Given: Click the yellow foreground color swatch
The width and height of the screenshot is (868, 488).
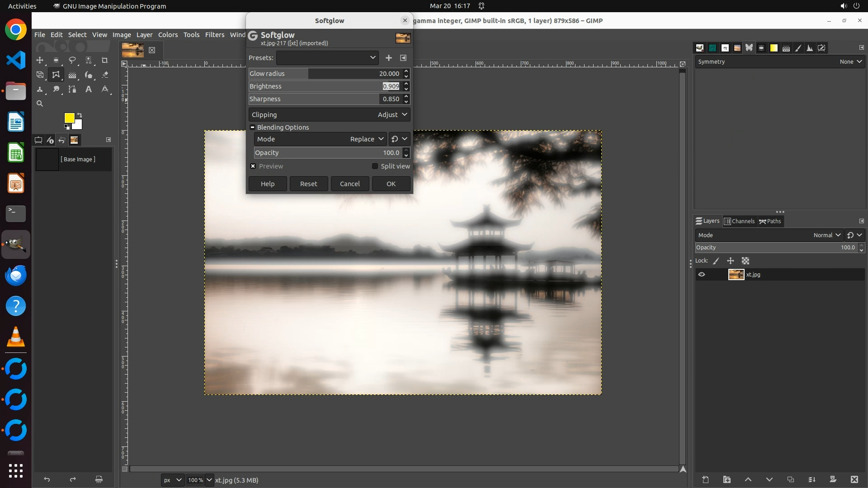Looking at the screenshot, I should coord(69,117).
